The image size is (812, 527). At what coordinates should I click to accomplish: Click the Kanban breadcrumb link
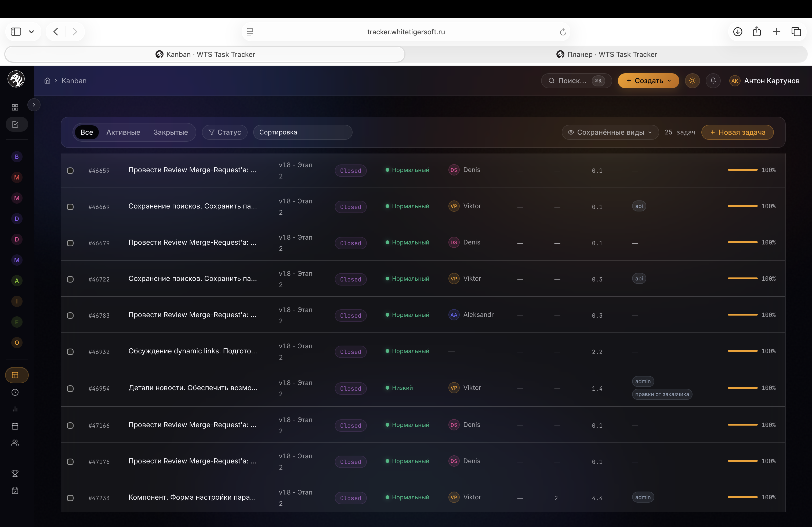coord(74,81)
